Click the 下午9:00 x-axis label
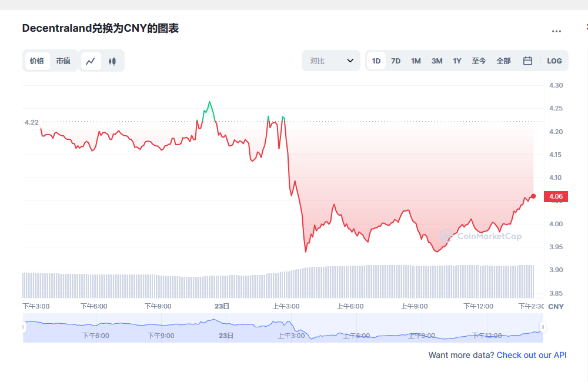 tap(158, 306)
